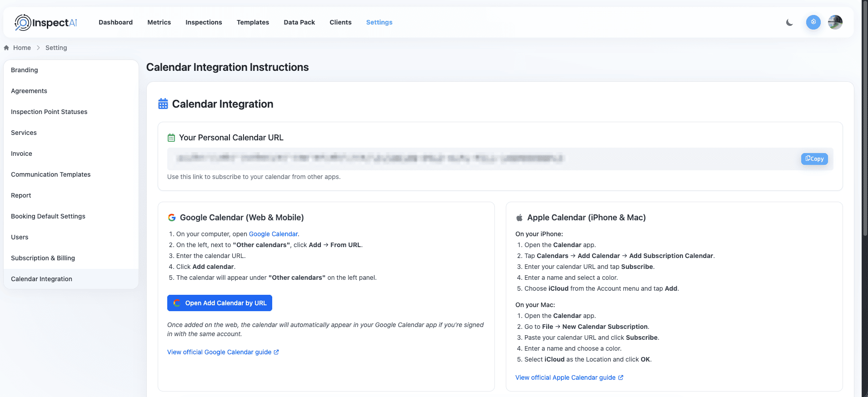Image resolution: width=868 pixels, height=397 pixels.
Task: Toggle dark mode moon icon
Action: click(789, 22)
